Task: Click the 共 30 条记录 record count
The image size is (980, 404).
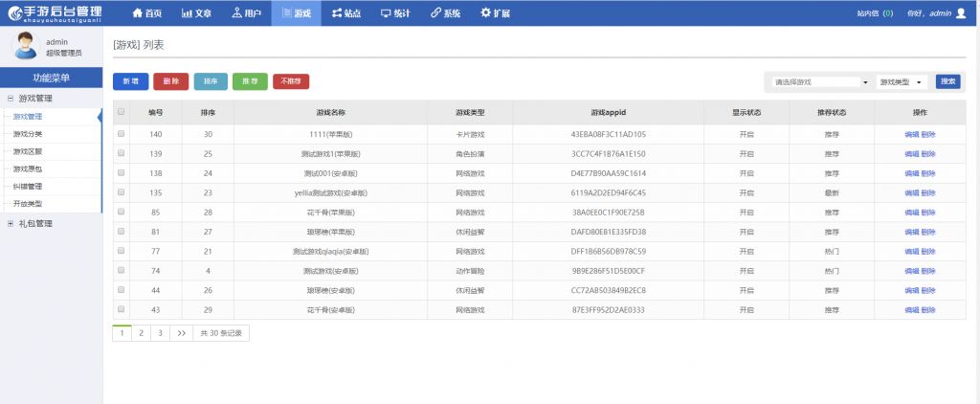Action: 221,333
